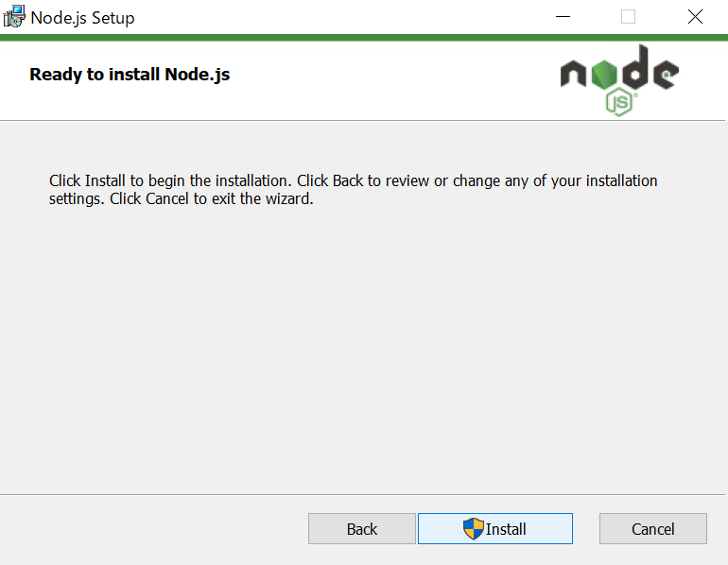Screen dimensions: 728x565
Task: Click the "Node.js Setup" title text
Action: (82, 18)
